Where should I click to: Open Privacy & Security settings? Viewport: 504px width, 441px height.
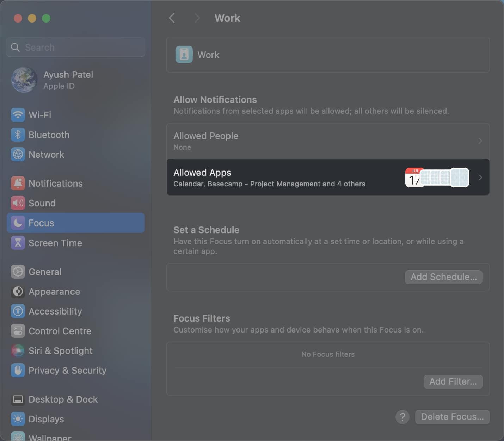(x=75, y=370)
